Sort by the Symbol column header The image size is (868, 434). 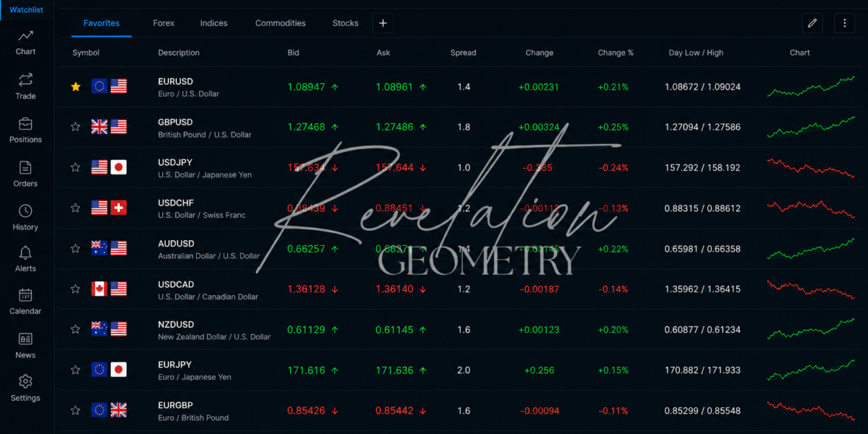86,53
